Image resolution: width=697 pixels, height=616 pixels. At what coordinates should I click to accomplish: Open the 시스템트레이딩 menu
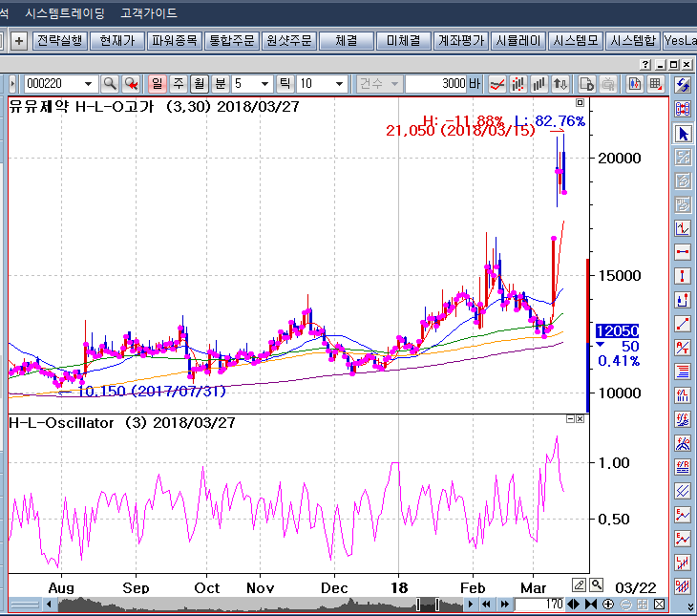tap(65, 13)
